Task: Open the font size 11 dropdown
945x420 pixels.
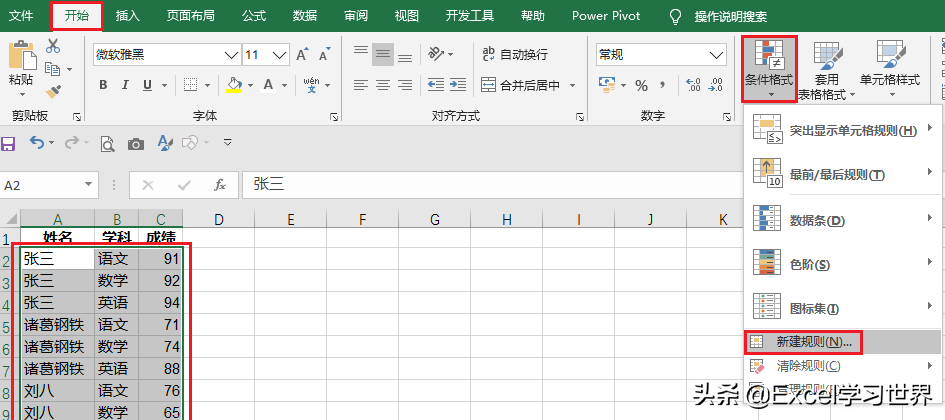Action: point(280,55)
